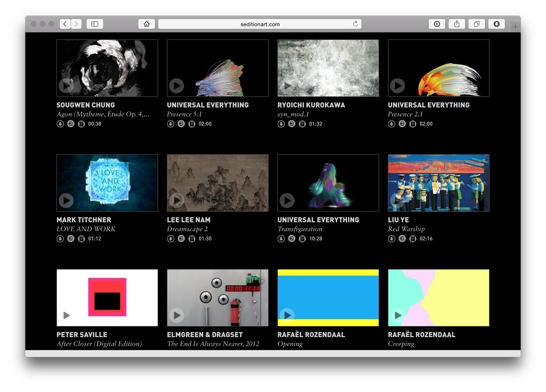Viewport: 546px width, 392px height.
Task: Click the boxed-arrow icon under Dreamscape 2
Action: (181, 239)
